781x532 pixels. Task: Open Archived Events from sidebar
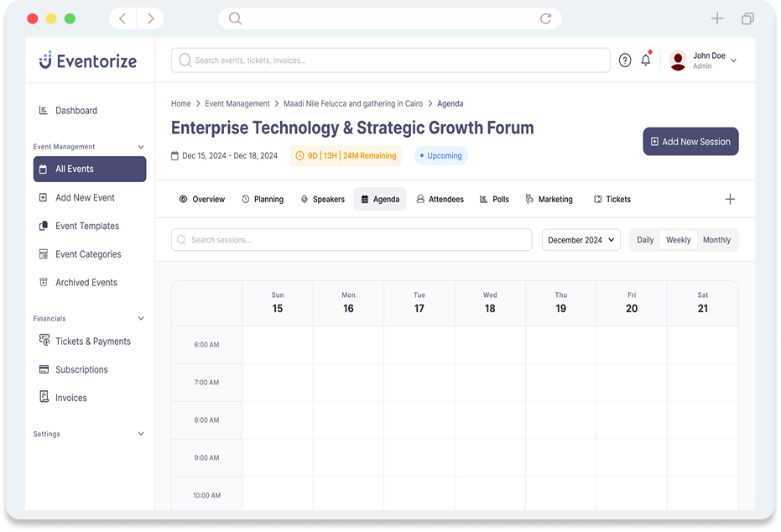click(x=86, y=283)
